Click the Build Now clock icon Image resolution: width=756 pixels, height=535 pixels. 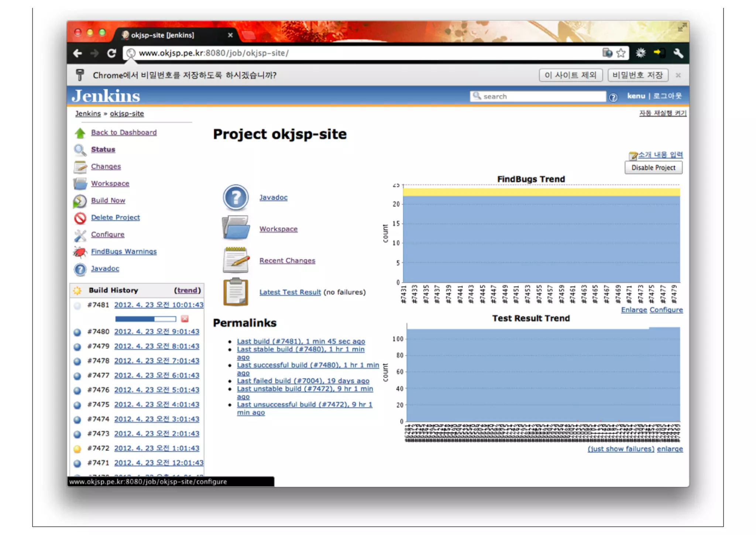click(x=80, y=201)
